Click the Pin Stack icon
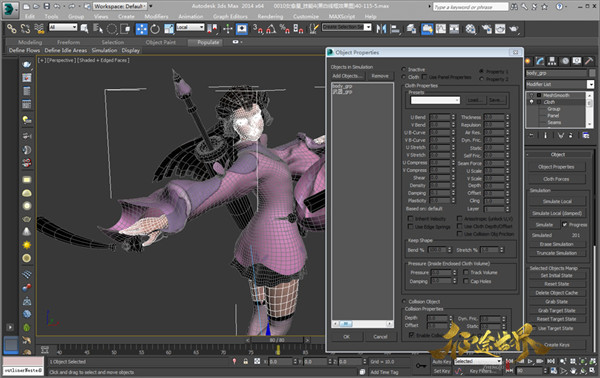The width and height of the screenshot is (600, 378). click(532, 135)
